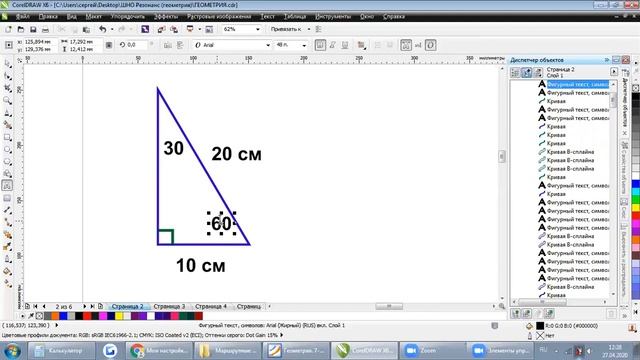Click the Undo arrow icon
Screen dimensions: 640x360
tap(102, 29)
